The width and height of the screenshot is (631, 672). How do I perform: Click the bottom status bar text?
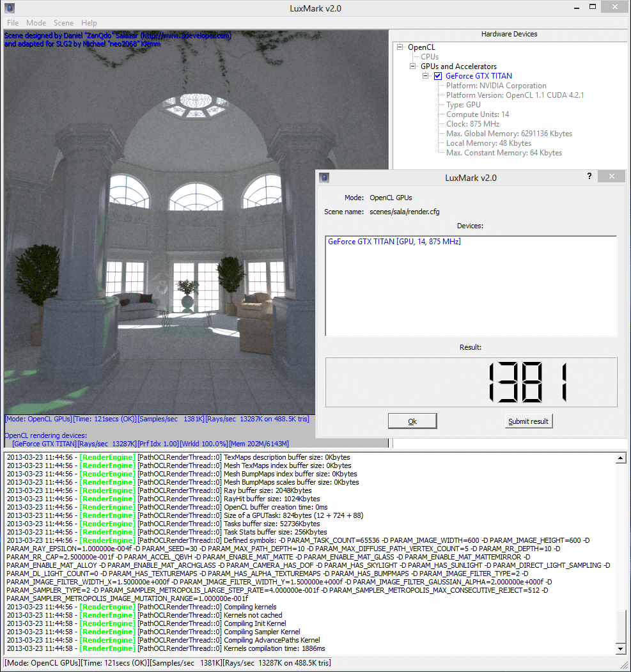coord(167,663)
